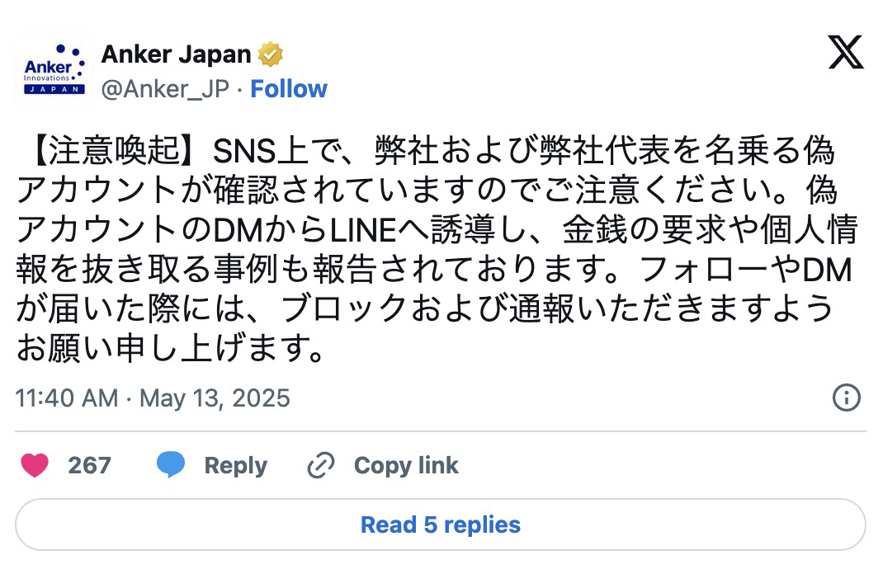The width and height of the screenshot is (883, 588).
Task: Open the info icon at the tweet's corner
Action: [845, 398]
